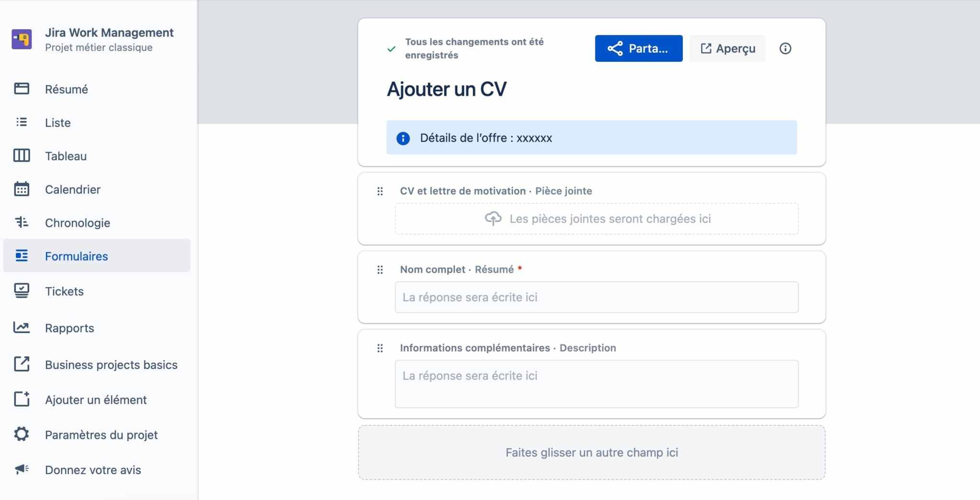The image size is (980, 500).
Task: Click the blue Partager button
Action: 639,48
